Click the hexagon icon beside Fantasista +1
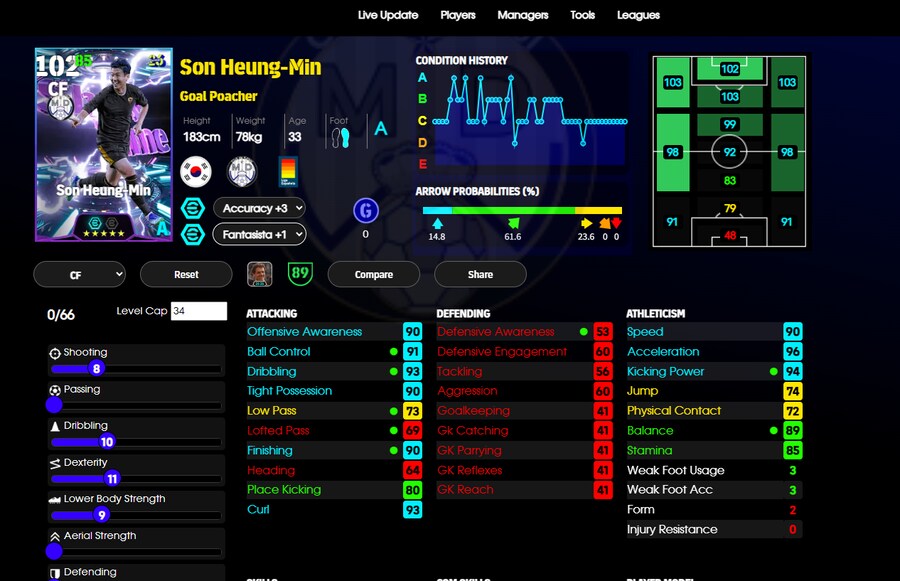900x581 pixels. coord(193,235)
